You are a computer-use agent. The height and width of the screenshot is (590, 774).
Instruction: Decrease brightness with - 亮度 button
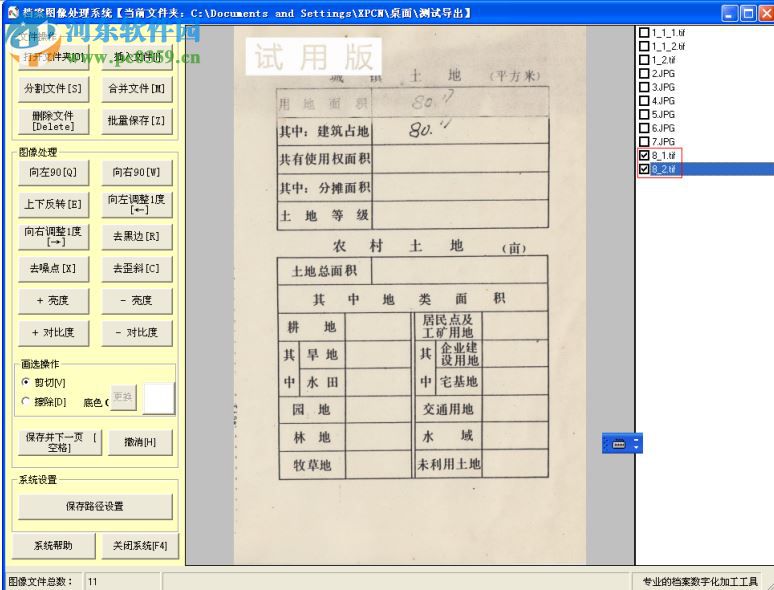[x=137, y=301]
